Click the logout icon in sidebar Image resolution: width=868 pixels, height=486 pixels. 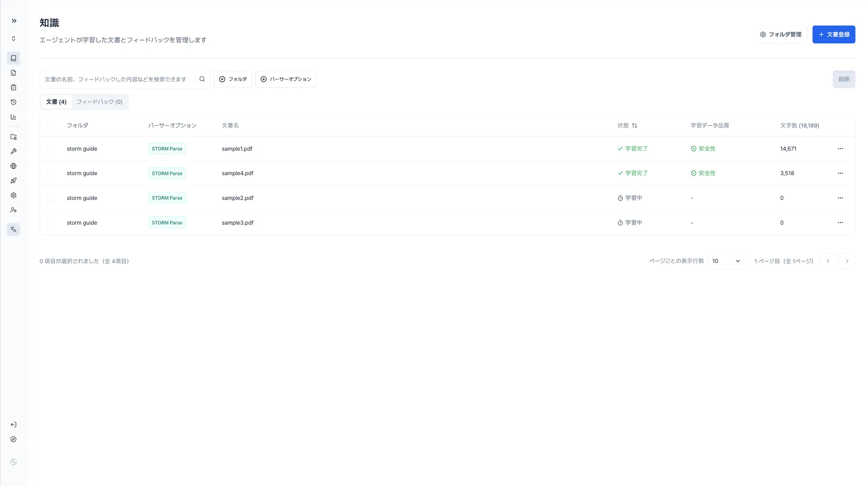pyautogui.click(x=14, y=425)
